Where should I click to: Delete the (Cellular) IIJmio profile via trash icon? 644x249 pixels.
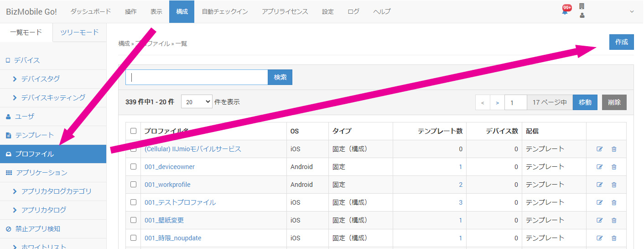pos(614,149)
